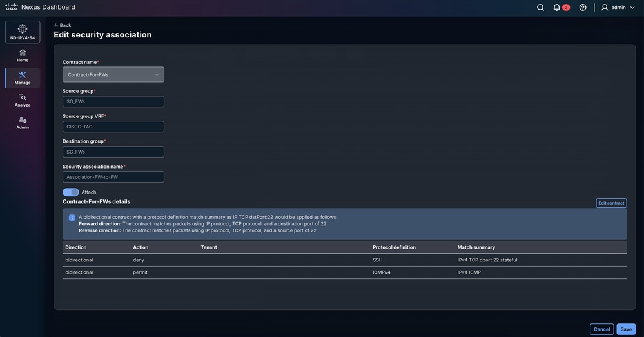
Task: Select the bidirectional cell in the permit row
Action: point(79,272)
